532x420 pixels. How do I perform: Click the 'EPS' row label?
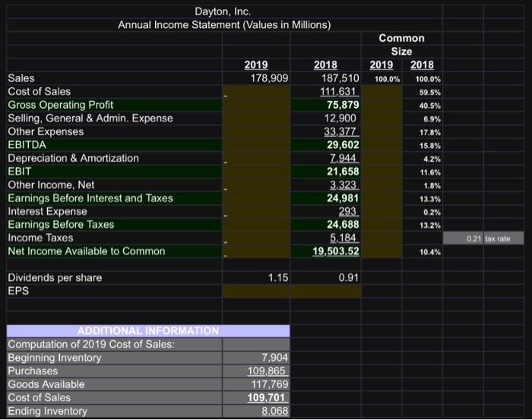click(18, 291)
